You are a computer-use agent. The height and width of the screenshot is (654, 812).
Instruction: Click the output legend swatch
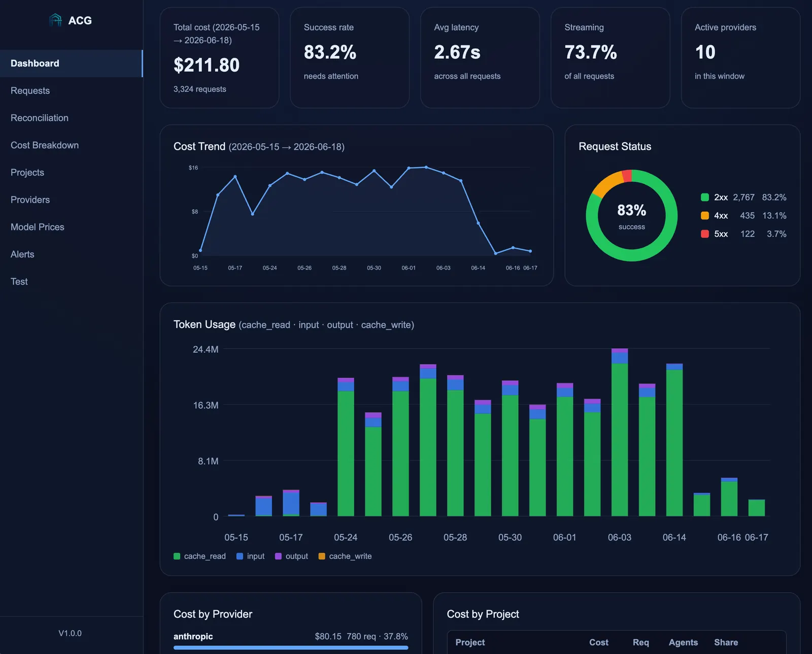coord(278,556)
